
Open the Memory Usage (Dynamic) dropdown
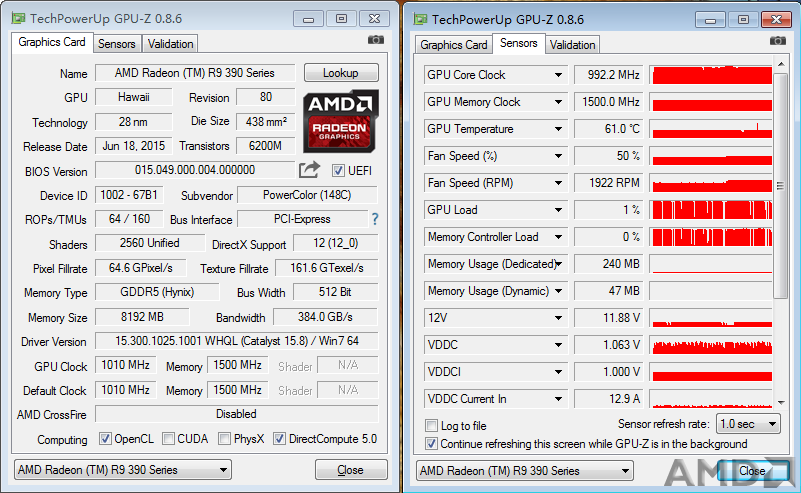click(x=558, y=291)
